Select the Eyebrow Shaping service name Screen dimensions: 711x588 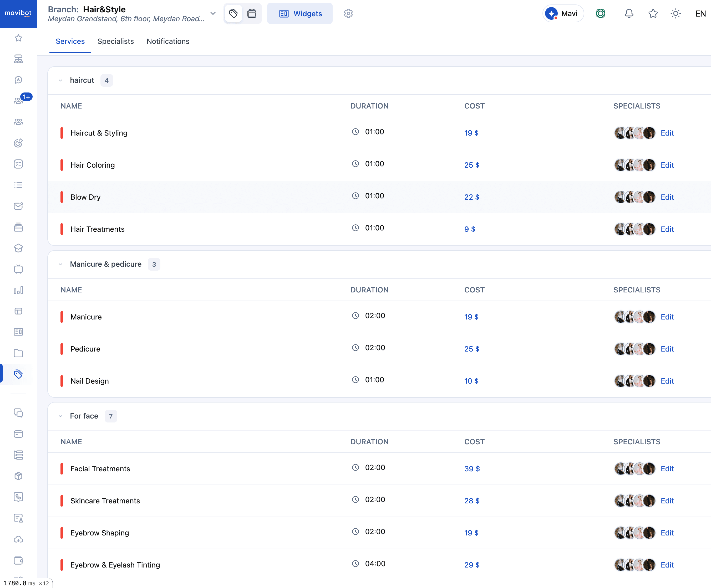100,533
